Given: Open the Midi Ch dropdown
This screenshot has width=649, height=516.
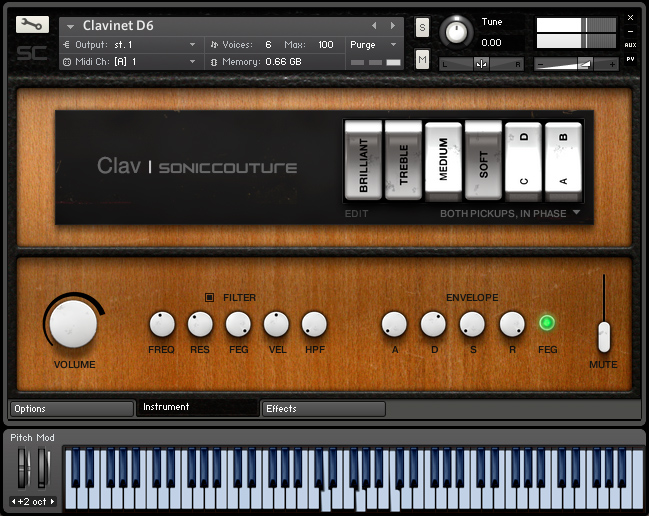Looking at the screenshot, I should coord(130,62).
